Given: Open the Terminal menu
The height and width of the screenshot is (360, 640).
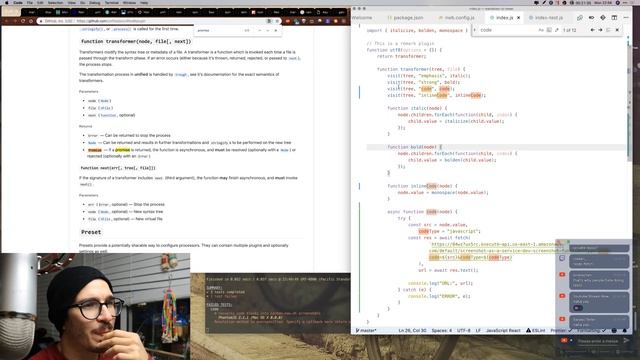Looking at the screenshot, I should pyautogui.click(x=111, y=3).
